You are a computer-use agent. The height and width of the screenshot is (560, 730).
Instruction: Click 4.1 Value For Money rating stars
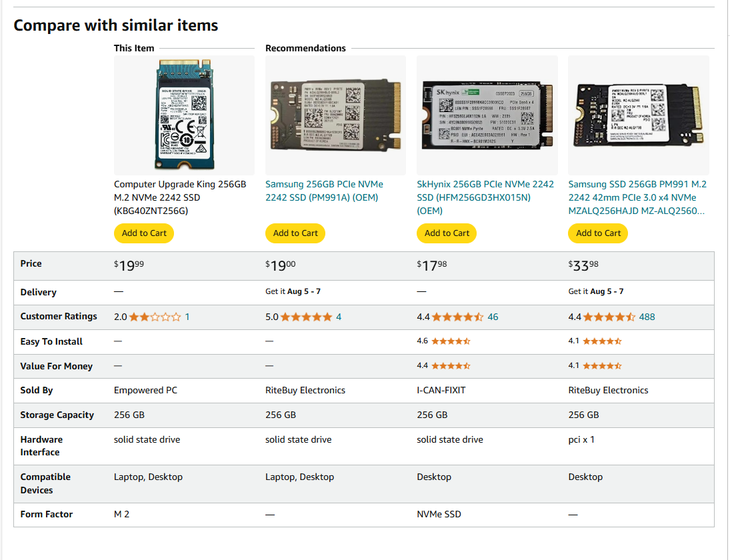pyautogui.click(x=602, y=366)
